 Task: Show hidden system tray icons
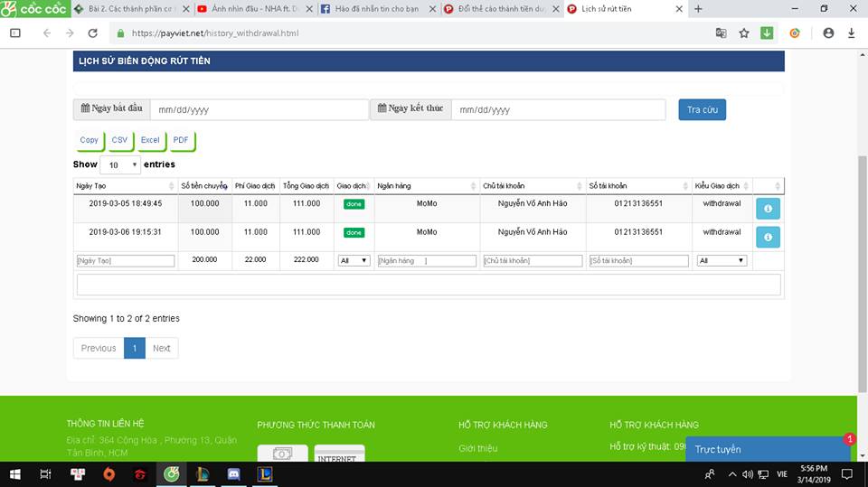click(731, 474)
